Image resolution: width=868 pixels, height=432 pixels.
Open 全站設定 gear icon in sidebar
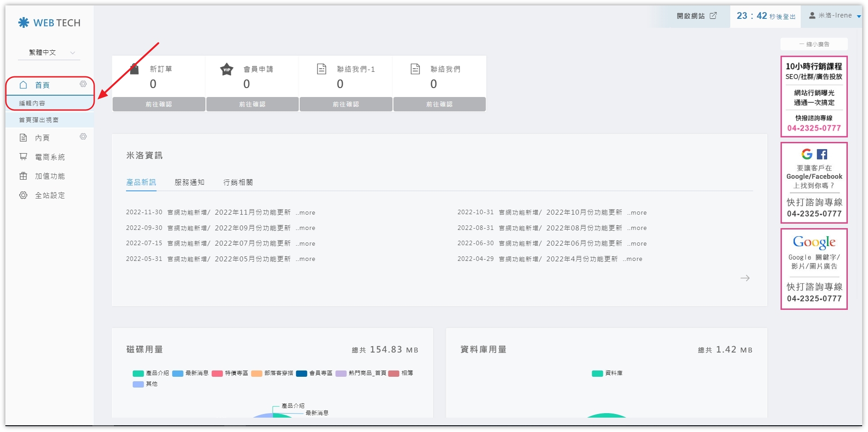(23, 195)
